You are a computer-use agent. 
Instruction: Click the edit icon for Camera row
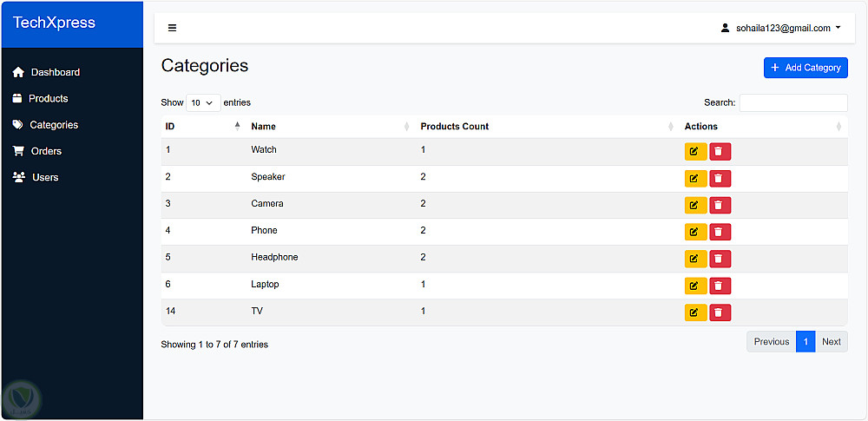[695, 206]
